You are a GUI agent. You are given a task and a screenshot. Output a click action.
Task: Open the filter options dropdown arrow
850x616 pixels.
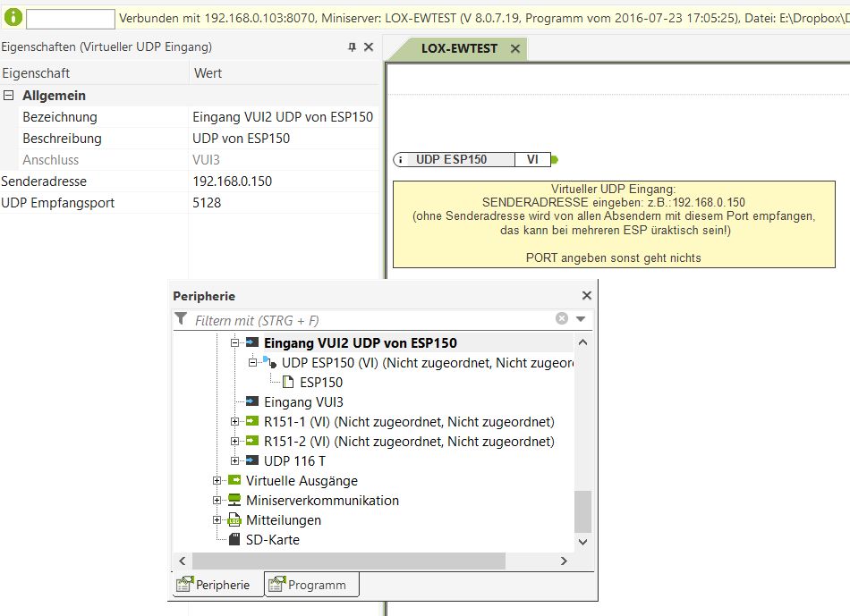pos(581,318)
